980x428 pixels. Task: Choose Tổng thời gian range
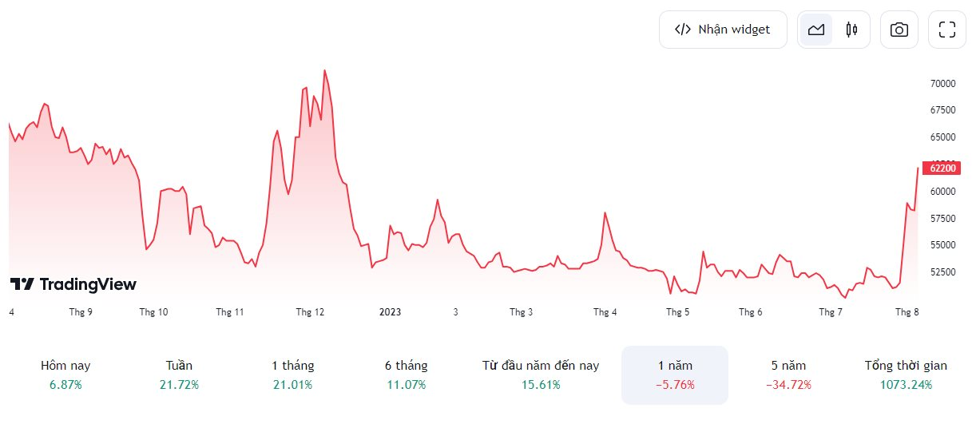click(906, 374)
